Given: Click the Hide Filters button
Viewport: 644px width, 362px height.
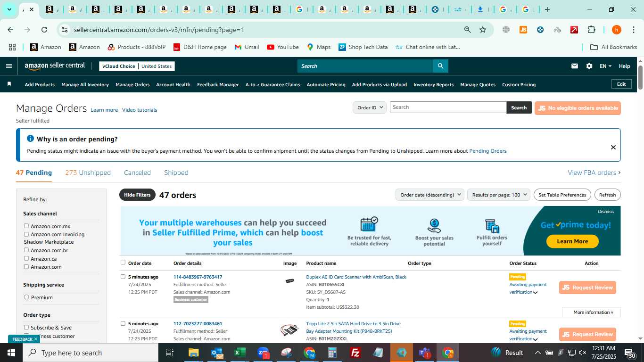Looking at the screenshot, I should pyautogui.click(x=137, y=195).
